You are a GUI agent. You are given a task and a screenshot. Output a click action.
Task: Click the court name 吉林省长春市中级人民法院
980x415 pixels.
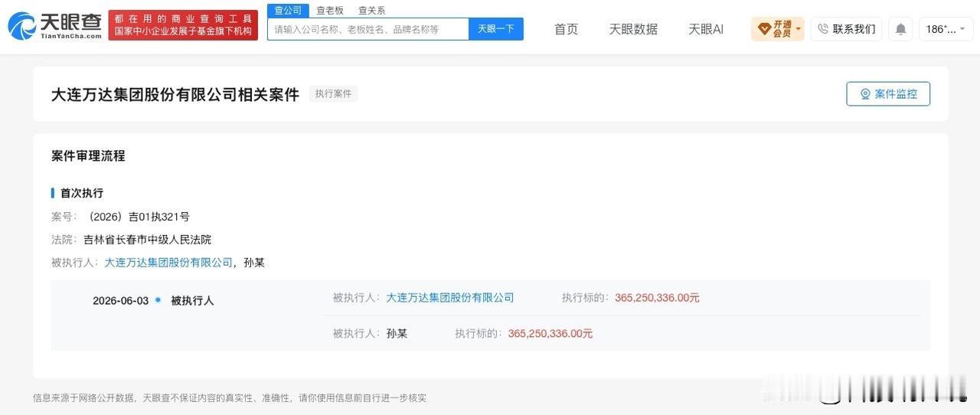click(147, 240)
